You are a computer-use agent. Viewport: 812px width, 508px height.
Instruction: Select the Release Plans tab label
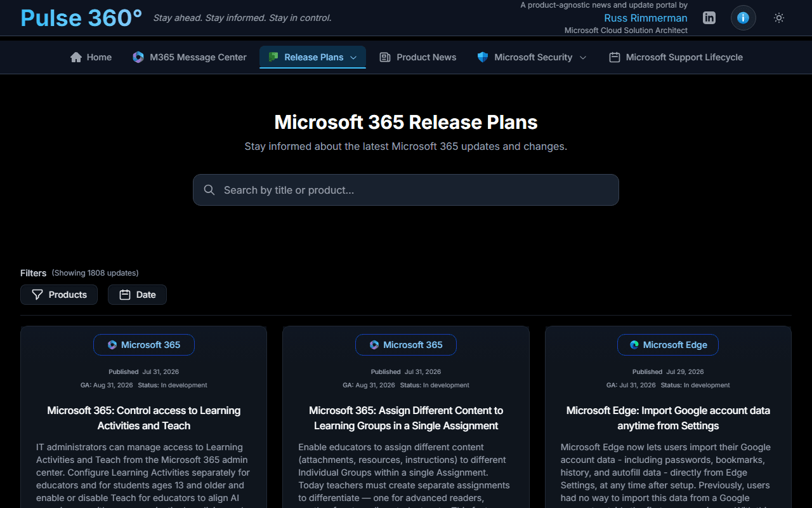[313, 57]
